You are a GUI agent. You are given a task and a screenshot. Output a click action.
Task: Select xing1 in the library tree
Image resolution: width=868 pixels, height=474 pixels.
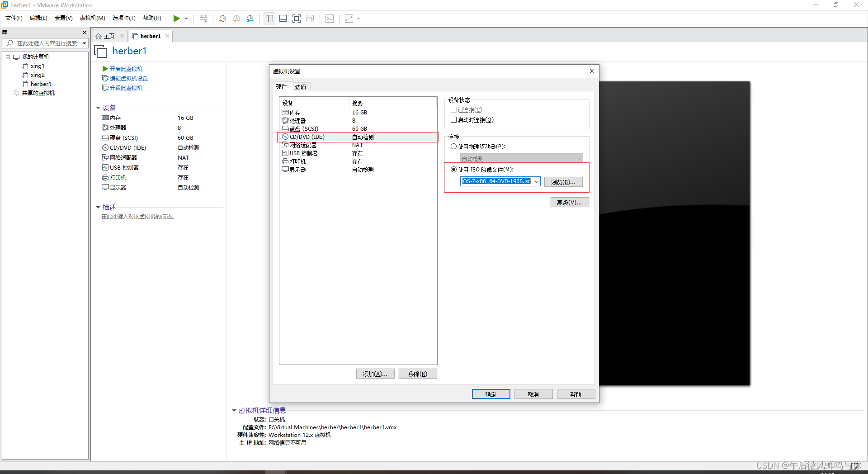(38, 66)
